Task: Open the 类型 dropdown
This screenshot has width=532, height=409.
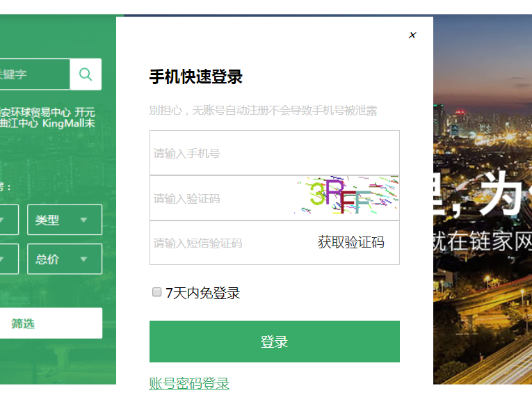Action: 65,220
